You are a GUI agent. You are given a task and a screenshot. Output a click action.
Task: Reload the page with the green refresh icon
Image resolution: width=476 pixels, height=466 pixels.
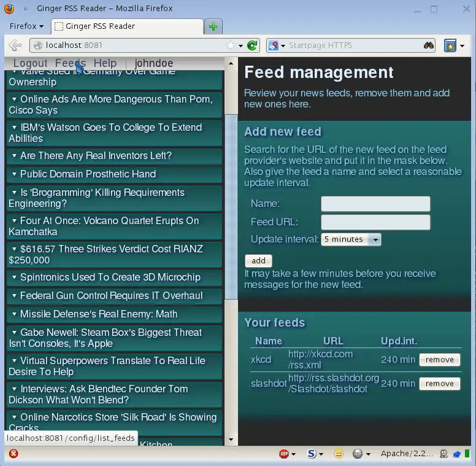point(252,45)
